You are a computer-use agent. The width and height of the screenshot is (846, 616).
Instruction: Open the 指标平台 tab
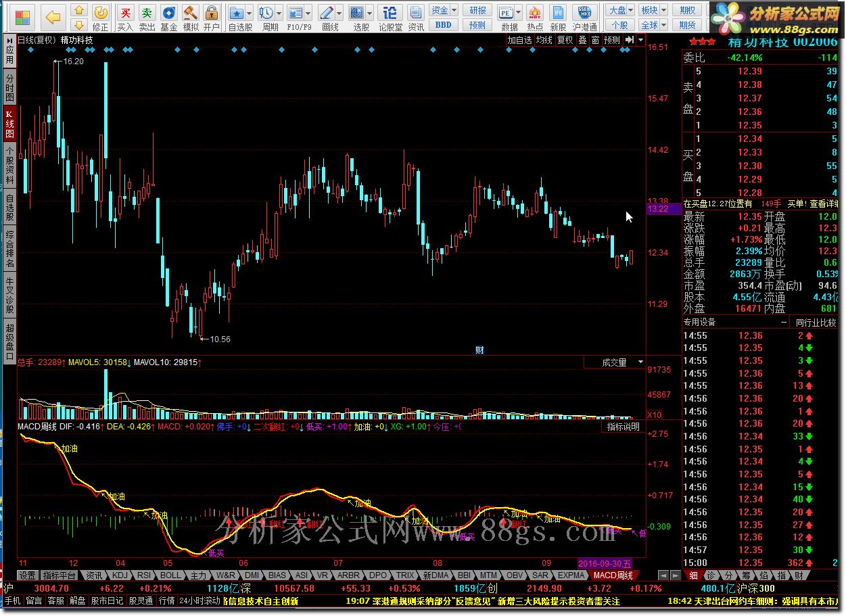pos(59,575)
